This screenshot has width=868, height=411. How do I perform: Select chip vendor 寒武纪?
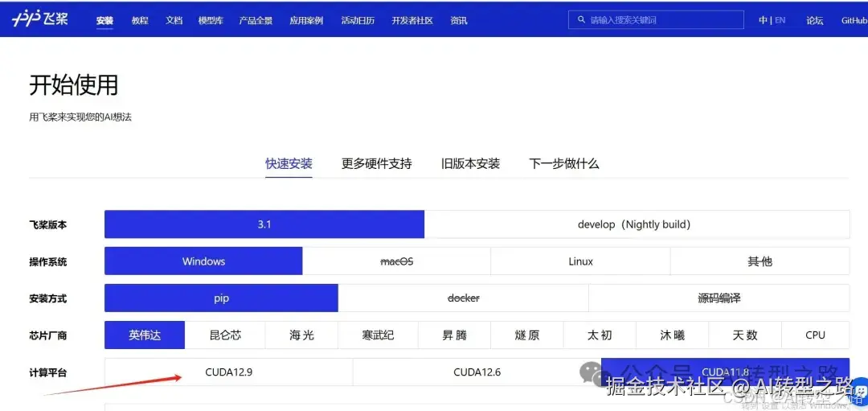(378, 335)
